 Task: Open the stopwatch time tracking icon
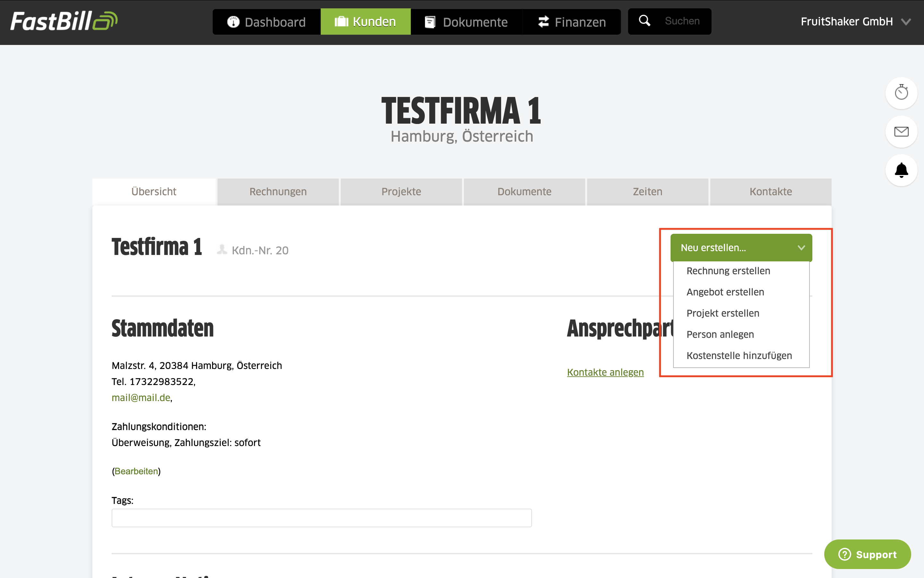[901, 93]
